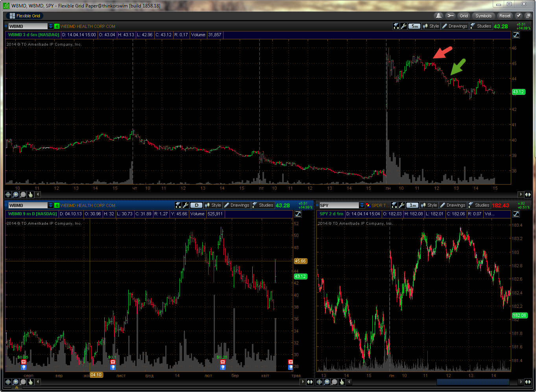
Task: Open the setup wrench icon beside Grid
Action: point(450,16)
